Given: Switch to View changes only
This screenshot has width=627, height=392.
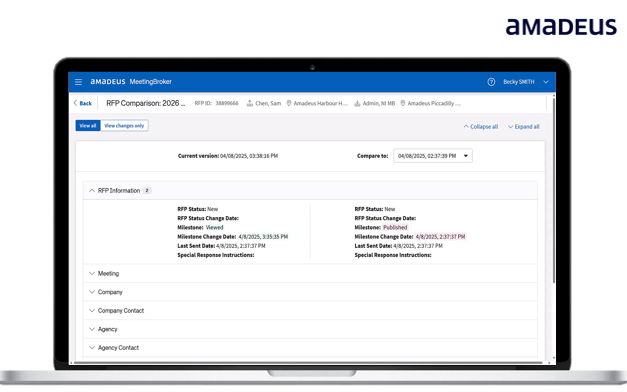Looking at the screenshot, I should (x=124, y=126).
